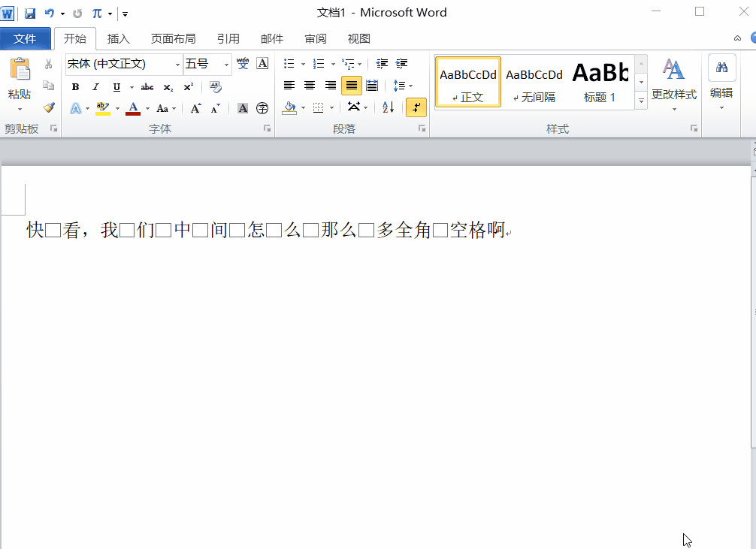Shrink font size

click(216, 108)
